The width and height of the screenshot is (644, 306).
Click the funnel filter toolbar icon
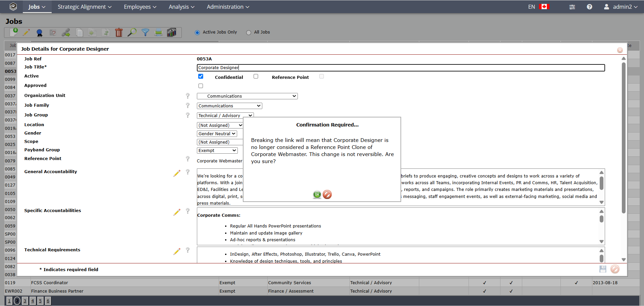[145, 33]
